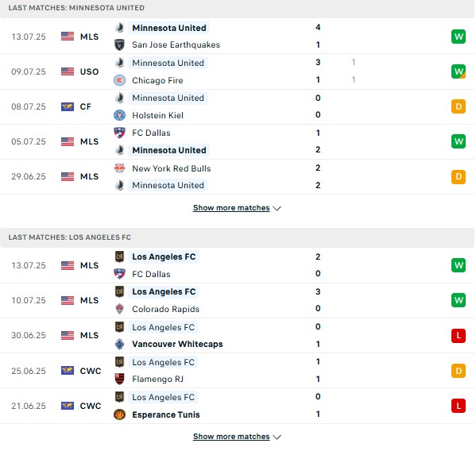Screen dimensions: 476x451
Task: Click the San Jose Earthquakes team logo
Action: point(120,45)
